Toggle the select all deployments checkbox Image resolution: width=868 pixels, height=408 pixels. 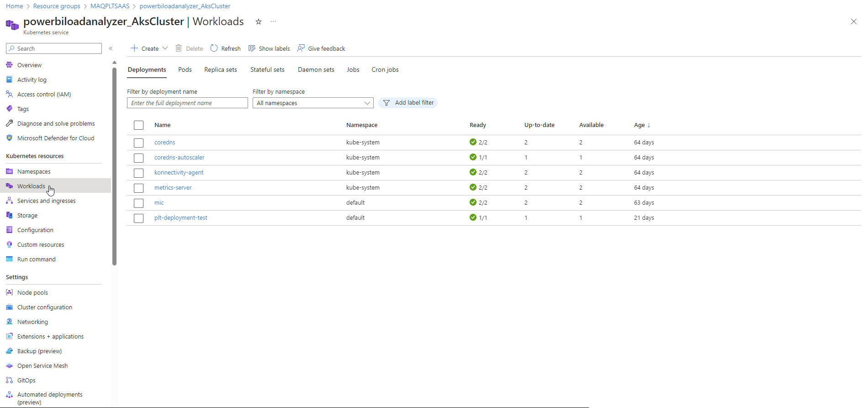139,125
